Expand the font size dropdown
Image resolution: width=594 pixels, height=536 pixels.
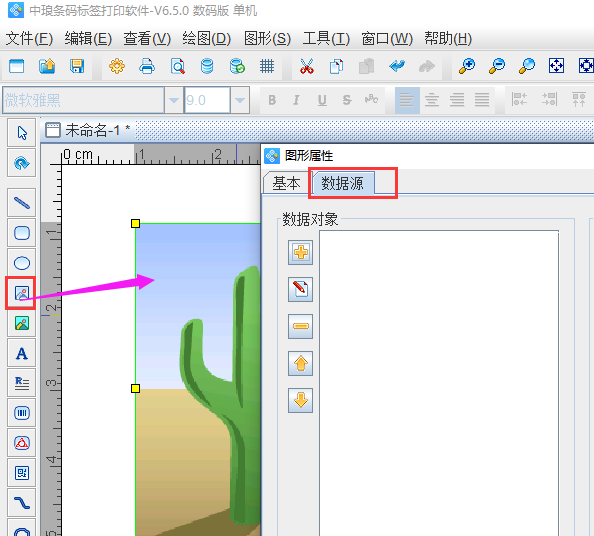pyautogui.click(x=240, y=100)
